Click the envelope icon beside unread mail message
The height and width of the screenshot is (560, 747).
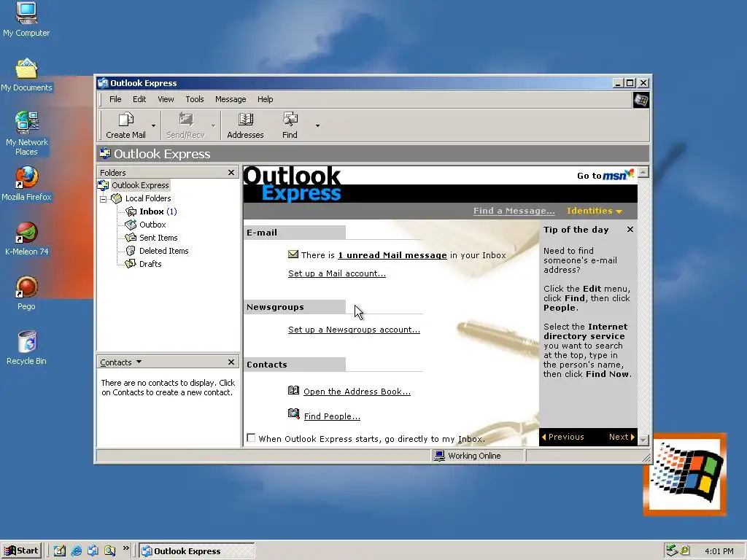point(293,254)
